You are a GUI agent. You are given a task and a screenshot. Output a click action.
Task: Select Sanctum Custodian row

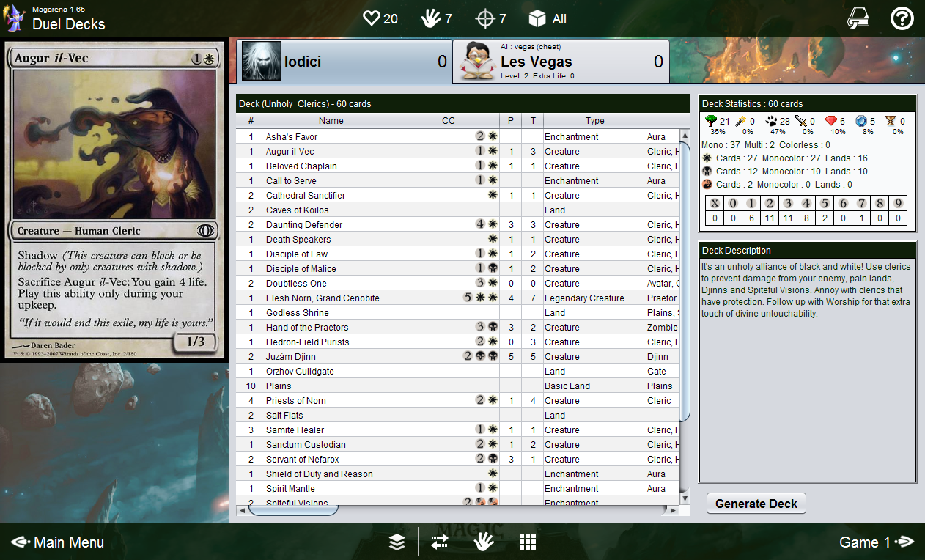(458, 444)
